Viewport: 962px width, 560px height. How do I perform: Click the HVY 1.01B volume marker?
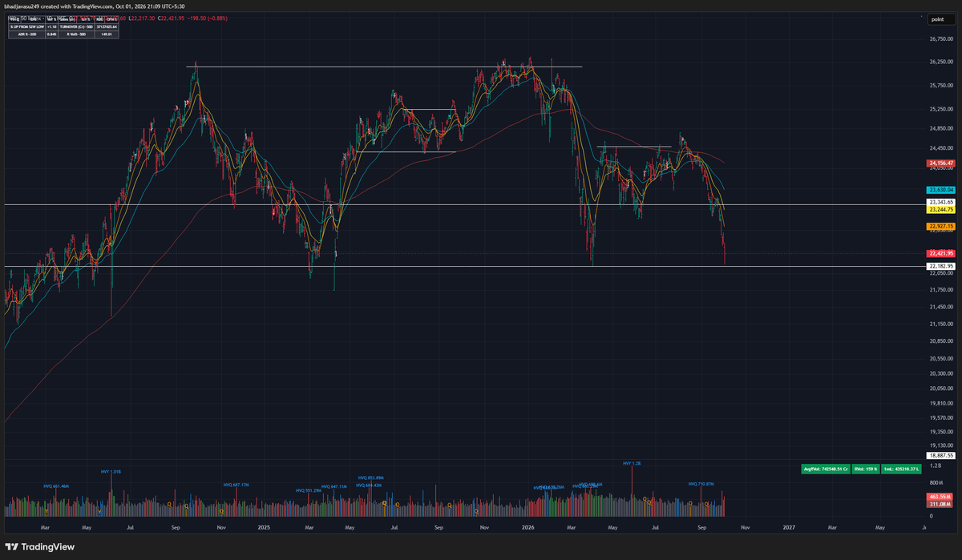tap(111, 472)
